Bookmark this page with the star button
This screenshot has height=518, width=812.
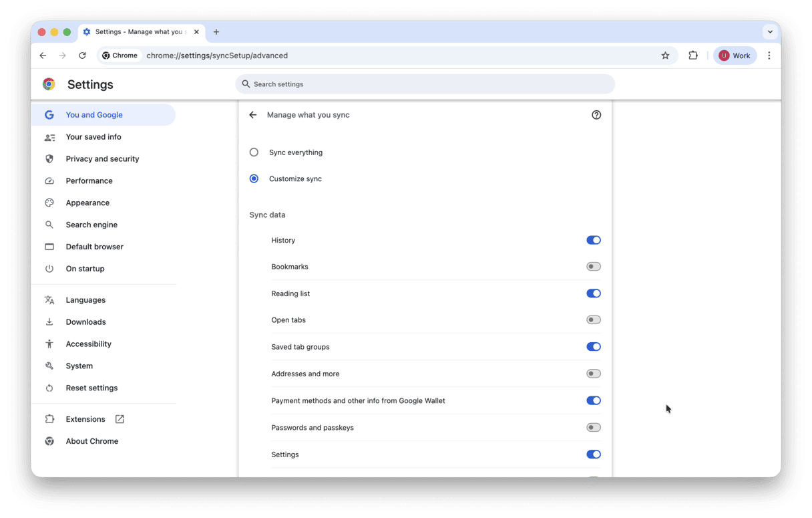pyautogui.click(x=665, y=55)
